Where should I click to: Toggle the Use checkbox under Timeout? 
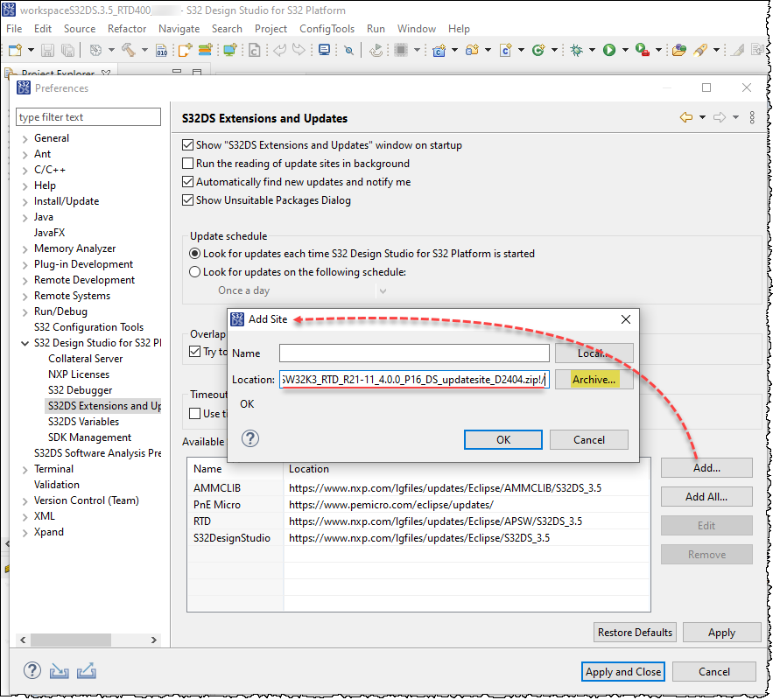(x=194, y=414)
